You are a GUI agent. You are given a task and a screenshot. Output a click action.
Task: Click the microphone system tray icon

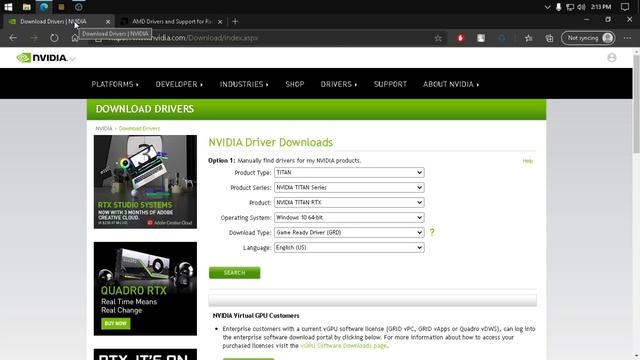coord(558,7)
